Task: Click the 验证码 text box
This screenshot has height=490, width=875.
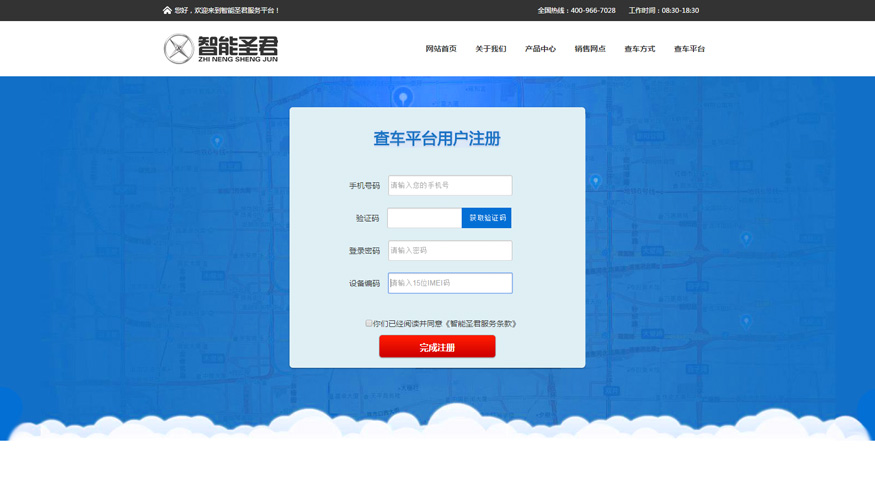Action: coord(424,218)
